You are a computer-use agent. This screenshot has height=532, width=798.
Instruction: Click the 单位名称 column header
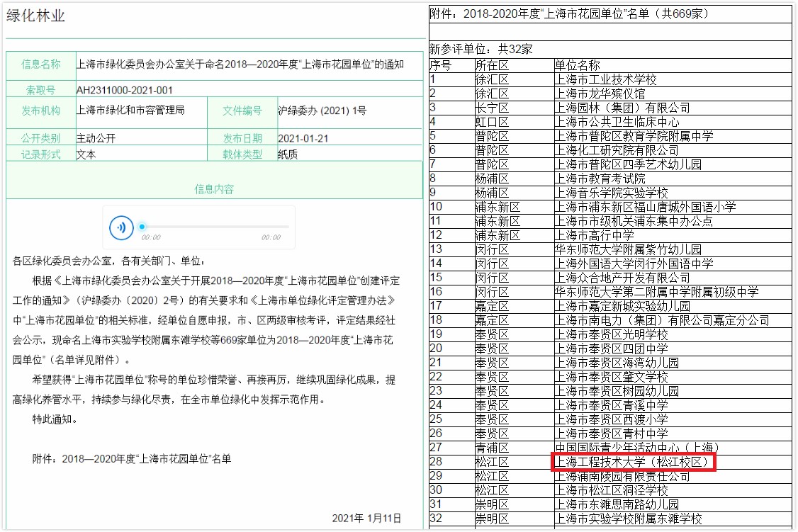click(x=577, y=65)
